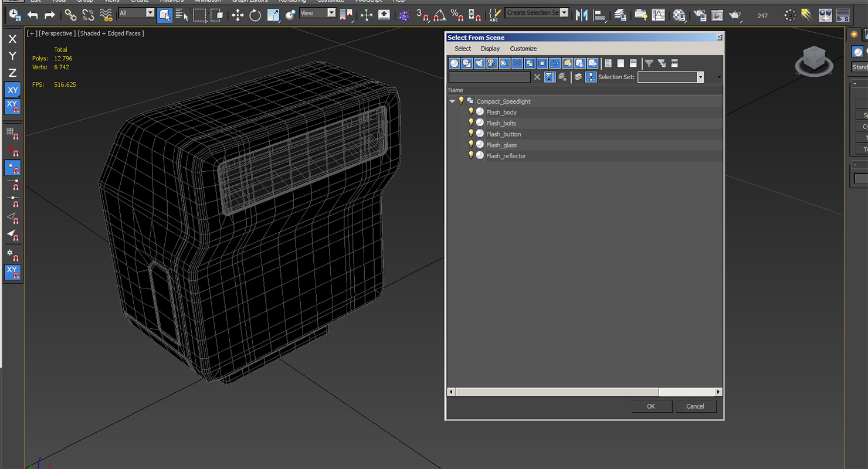Open the Material Editor icon
Screen dimensions: 868x469
pos(679,15)
